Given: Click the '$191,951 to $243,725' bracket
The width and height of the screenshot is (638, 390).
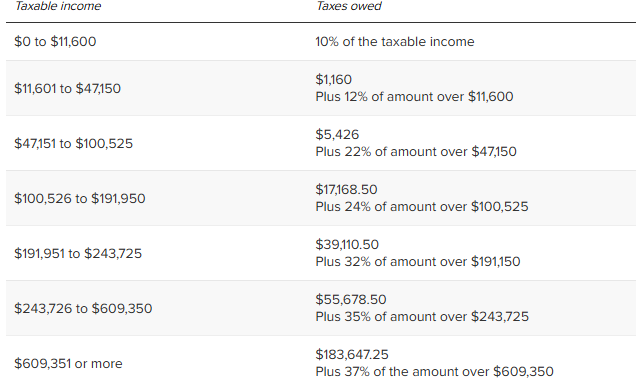Looking at the screenshot, I should coord(78,253).
